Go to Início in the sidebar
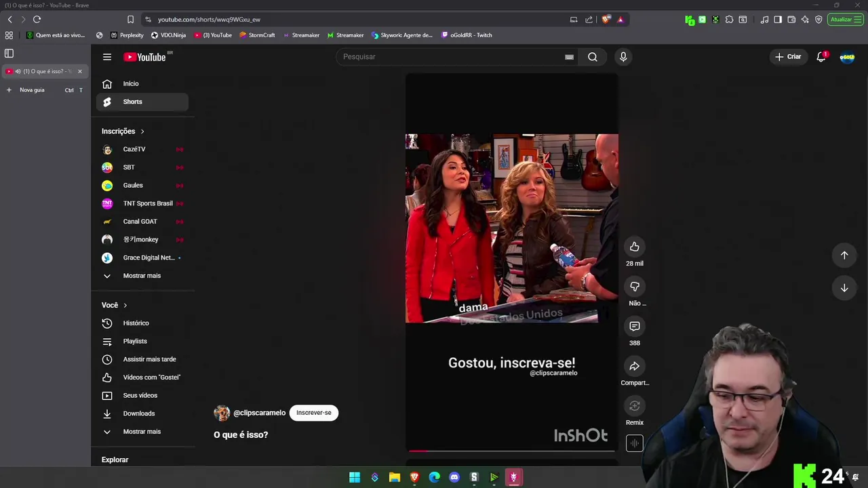 click(142, 83)
